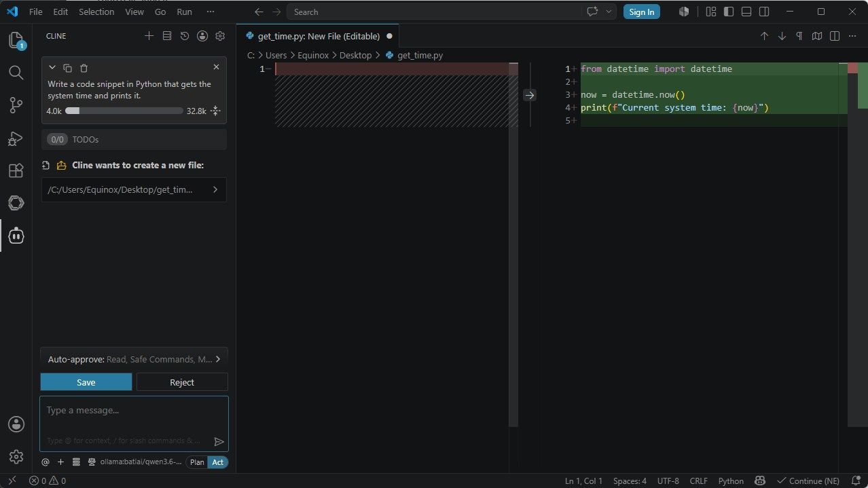Expand the get_time.py file path row

[x=134, y=190]
